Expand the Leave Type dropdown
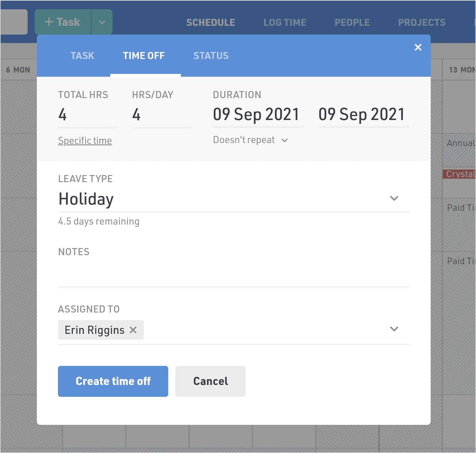 [394, 198]
